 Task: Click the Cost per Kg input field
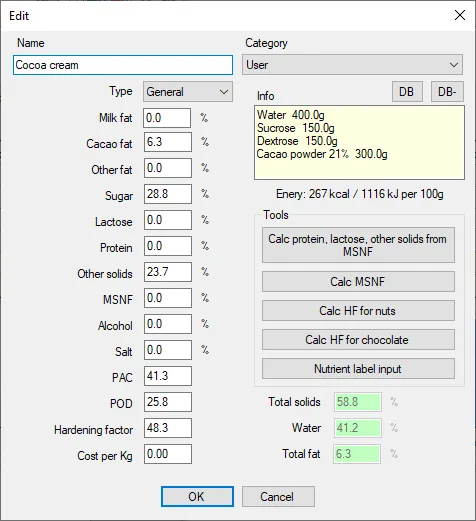click(167, 454)
